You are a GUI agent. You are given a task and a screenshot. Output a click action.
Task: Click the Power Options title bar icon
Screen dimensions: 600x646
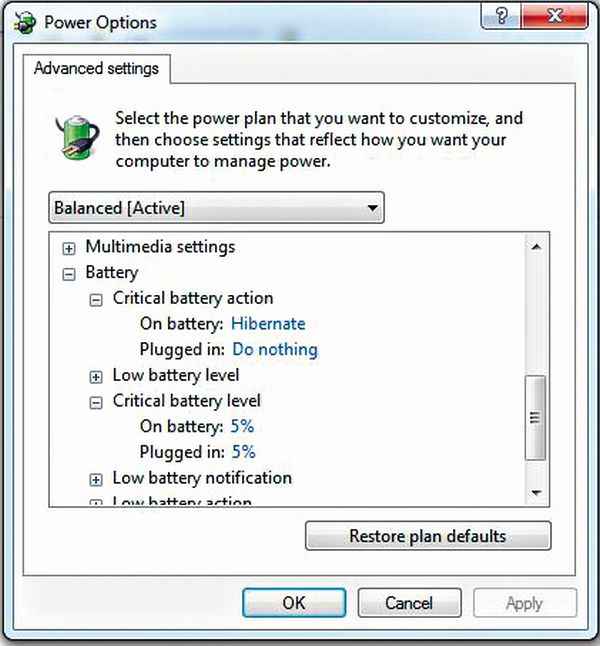coord(25,23)
